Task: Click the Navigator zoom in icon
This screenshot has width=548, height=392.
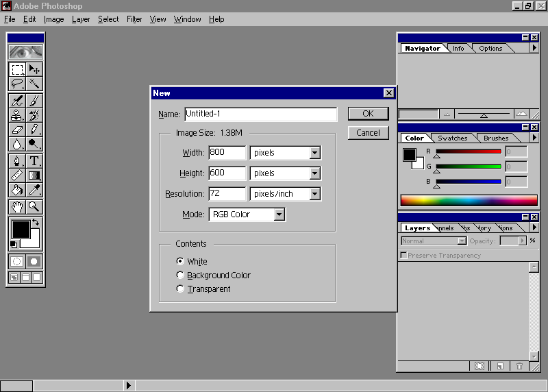Action: click(x=521, y=114)
